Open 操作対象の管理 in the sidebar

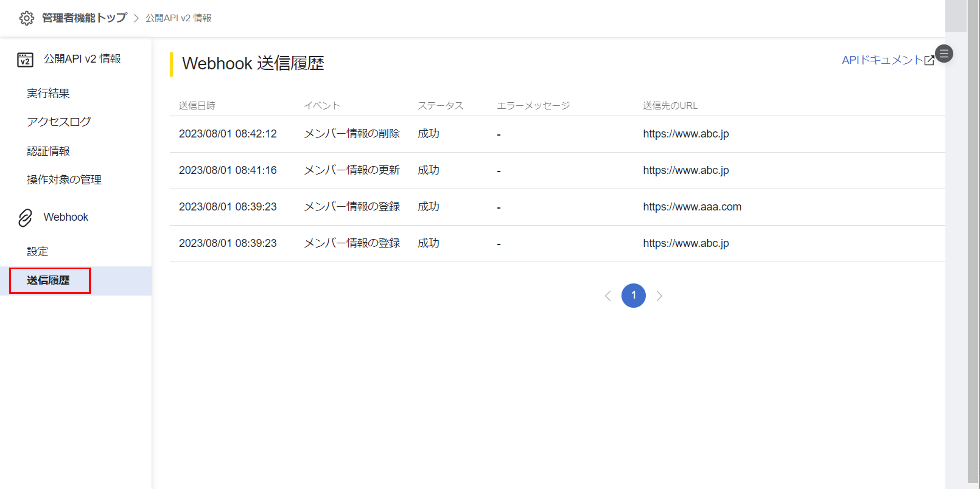coord(64,179)
